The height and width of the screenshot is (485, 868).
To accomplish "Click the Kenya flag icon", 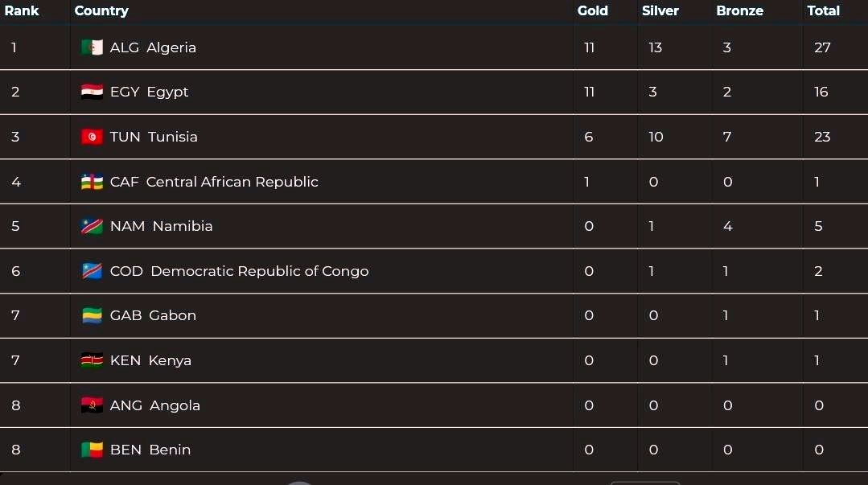I will click(92, 360).
